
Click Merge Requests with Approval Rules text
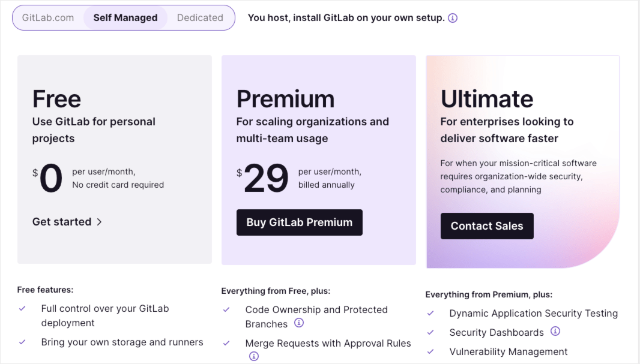tap(328, 343)
